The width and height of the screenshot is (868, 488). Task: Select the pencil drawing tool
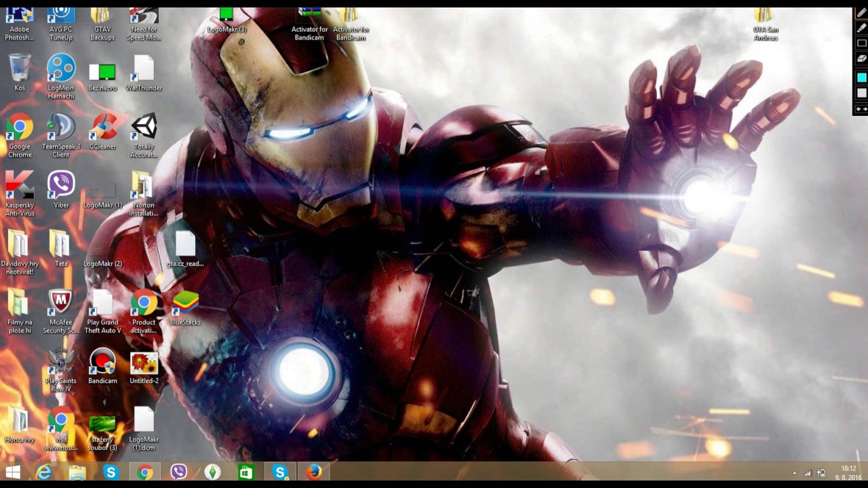pos(861,13)
